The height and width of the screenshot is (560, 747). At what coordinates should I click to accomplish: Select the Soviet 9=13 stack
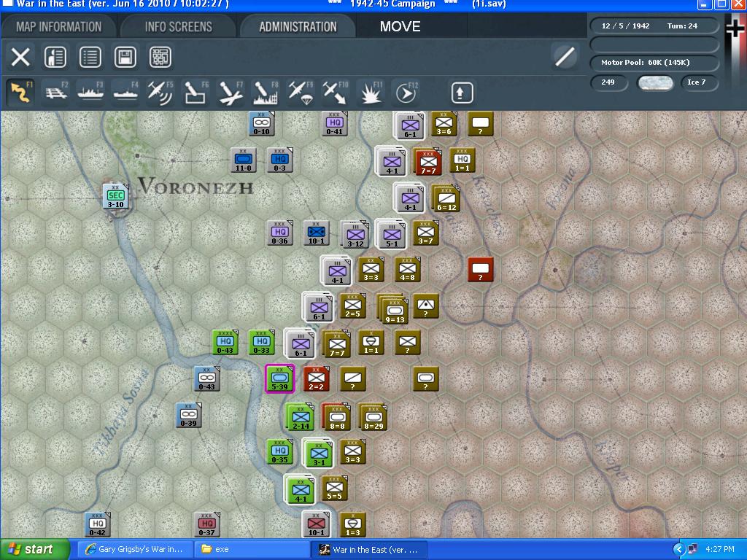tap(393, 309)
